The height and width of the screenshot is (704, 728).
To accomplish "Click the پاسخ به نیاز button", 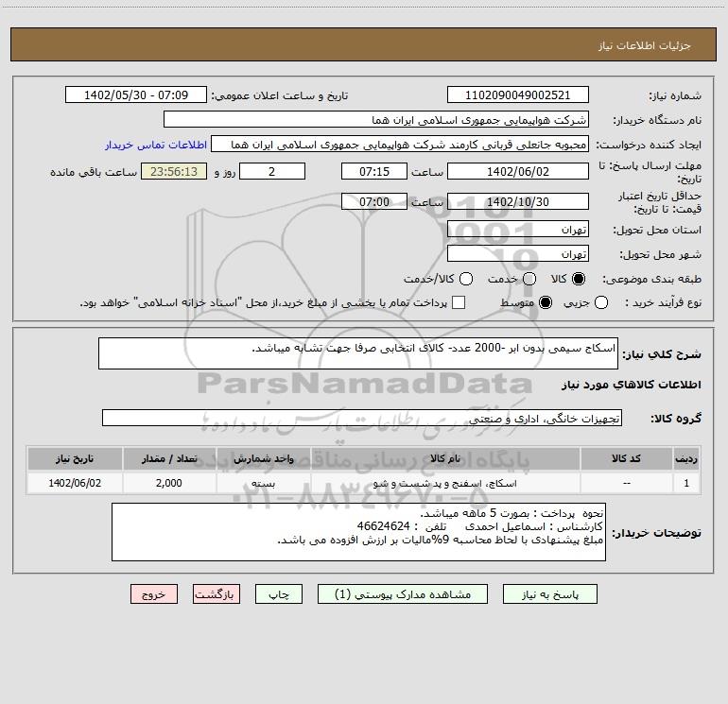I will tap(549, 594).
